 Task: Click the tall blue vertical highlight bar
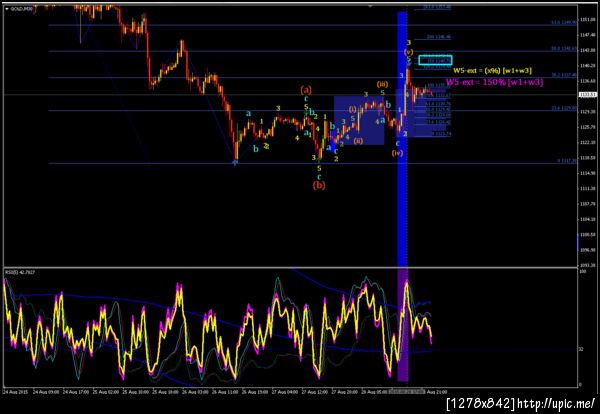[402, 139]
